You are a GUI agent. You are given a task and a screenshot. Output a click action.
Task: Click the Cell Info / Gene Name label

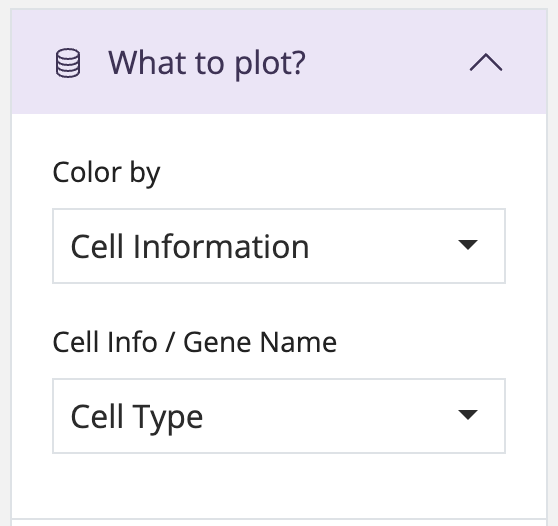pyautogui.click(x=195, y=342)
